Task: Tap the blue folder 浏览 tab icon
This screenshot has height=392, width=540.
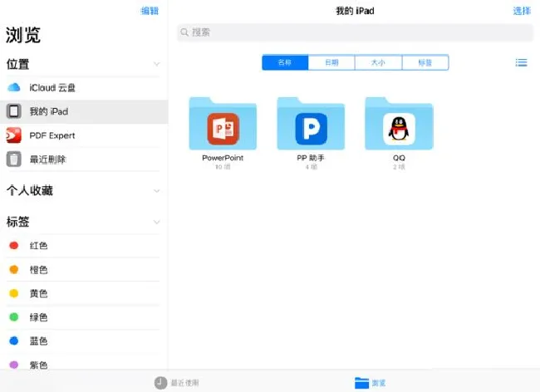Action: [x=361, y=383]
